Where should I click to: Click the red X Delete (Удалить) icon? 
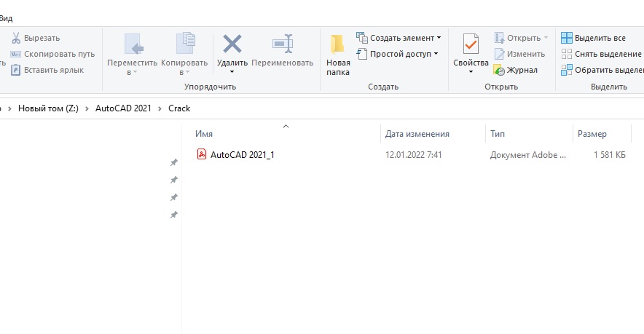point(232,44)
